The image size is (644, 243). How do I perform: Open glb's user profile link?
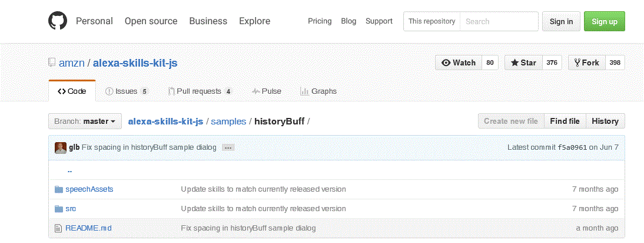[74, 147]
